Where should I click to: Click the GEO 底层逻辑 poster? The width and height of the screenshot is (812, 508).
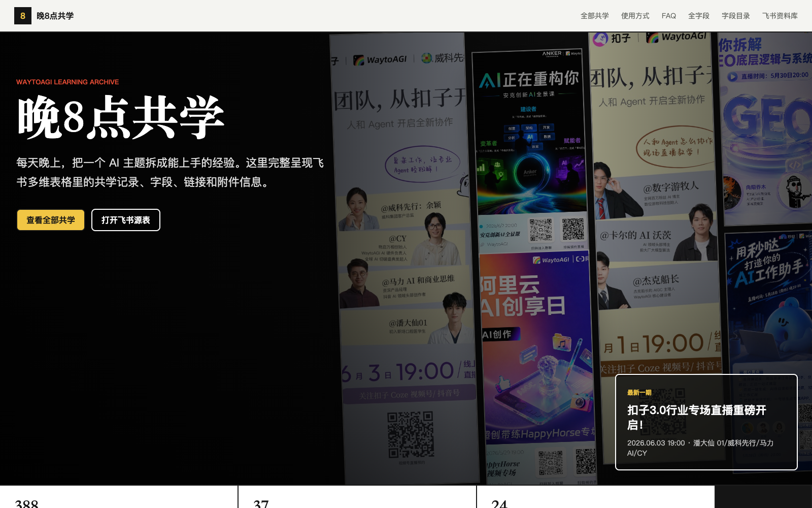point(766,130)
